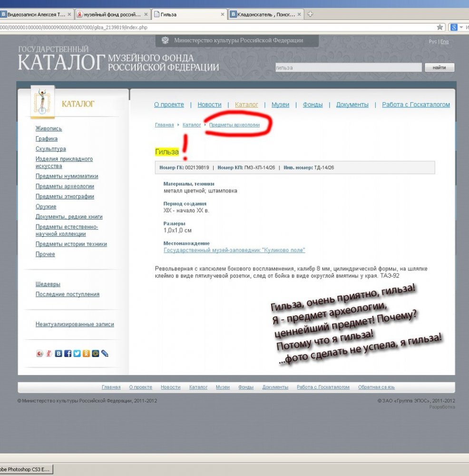
Task: Switch language to Eng
Action: pyautogui.click(x=444, y=42)
